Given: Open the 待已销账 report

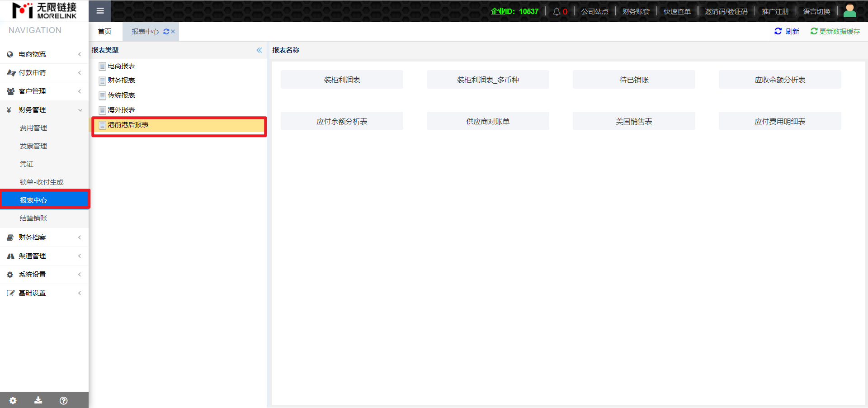Looking at the screenshot, I should (634, 80).
